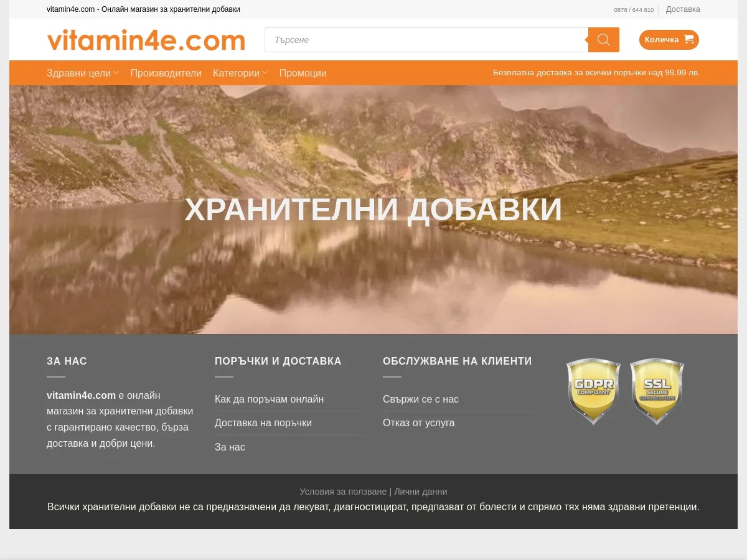Image resolution: width=747 pixels, height=560 pixels.
Task: Open the Производители menu item
Action: (x=166, y=73)
